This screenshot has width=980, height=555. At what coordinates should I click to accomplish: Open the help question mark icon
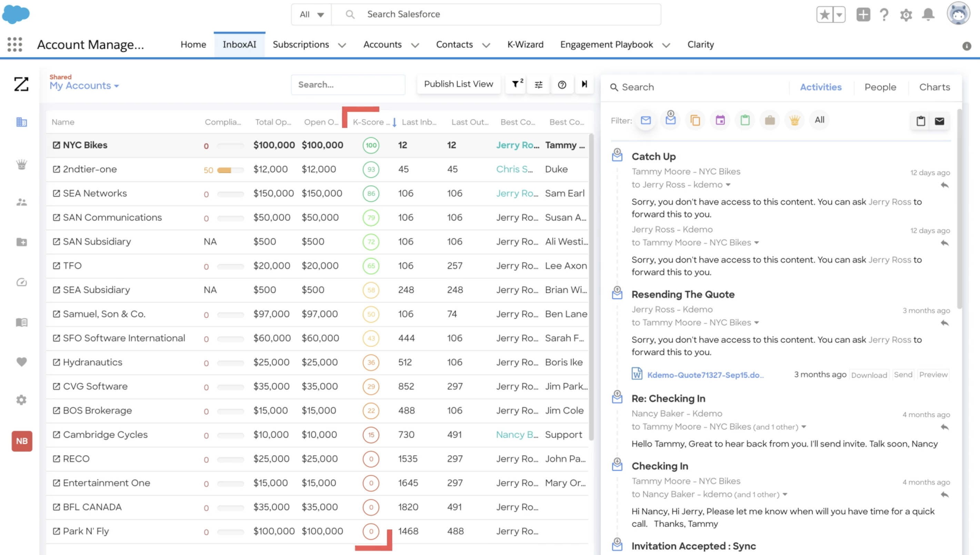click(884, 15)
